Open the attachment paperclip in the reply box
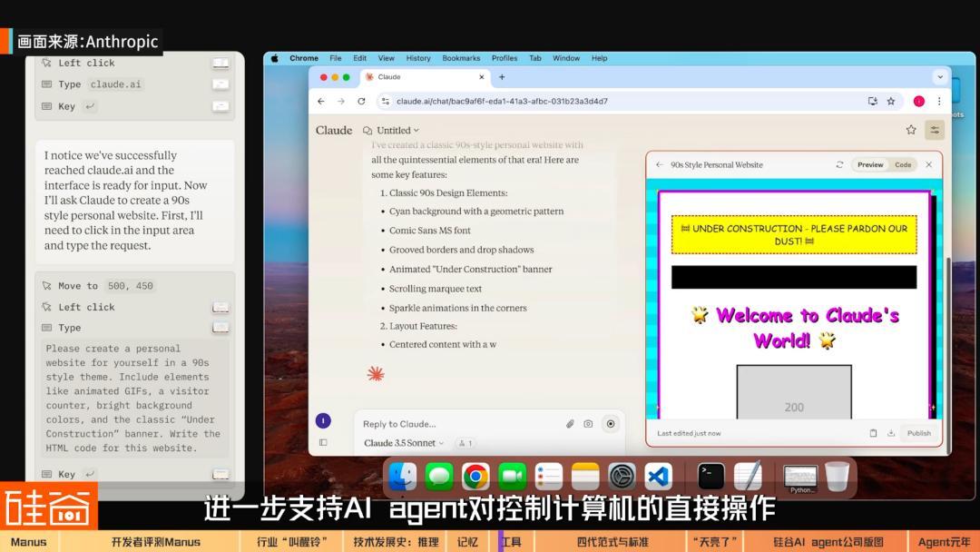 click(x=570, y=423)
